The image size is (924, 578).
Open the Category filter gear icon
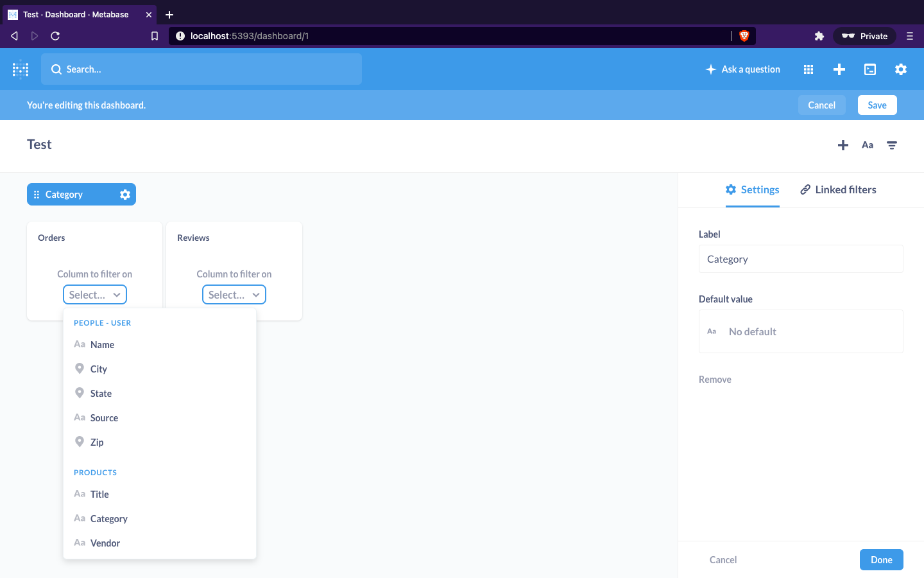click(125, 195)
